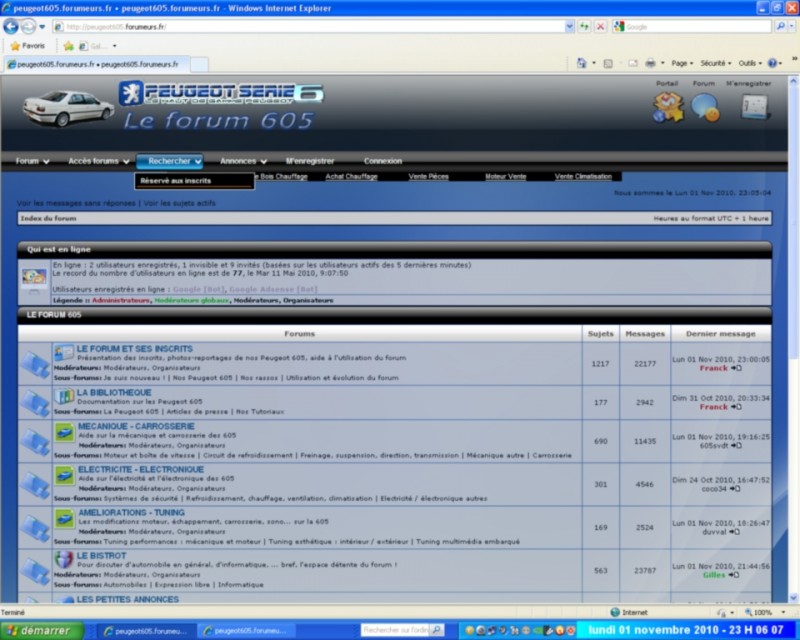This screenshot has height=640, width=800.
Task: Open the IE Page menu dropdown
Action: pos(682,63)
